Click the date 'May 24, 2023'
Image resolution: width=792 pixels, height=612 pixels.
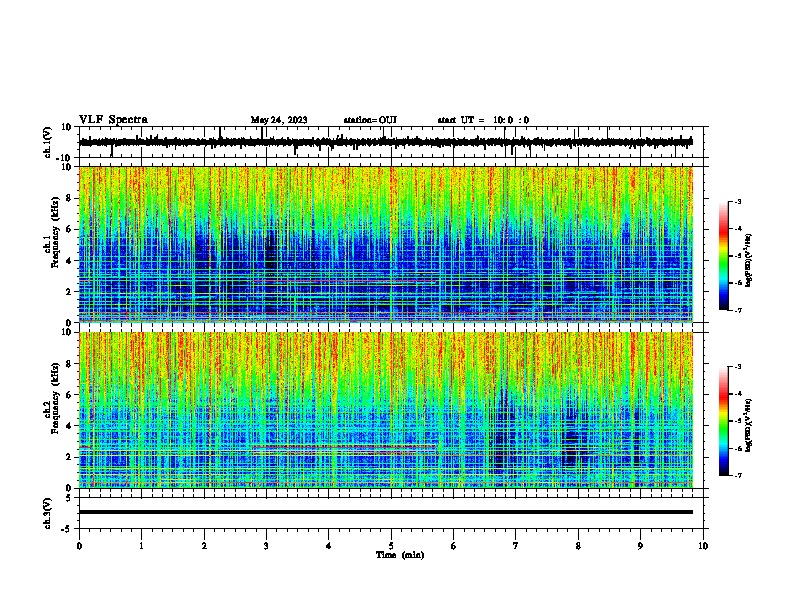pyautogui.click(x=279, y=120)
